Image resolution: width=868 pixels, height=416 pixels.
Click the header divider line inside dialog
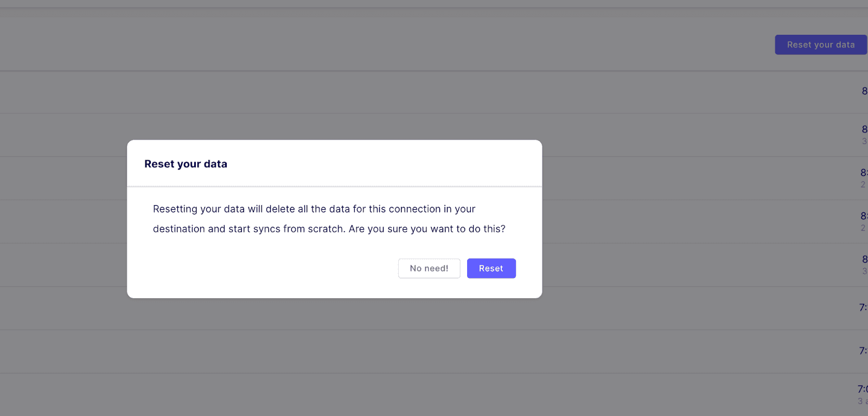(334, 186)
